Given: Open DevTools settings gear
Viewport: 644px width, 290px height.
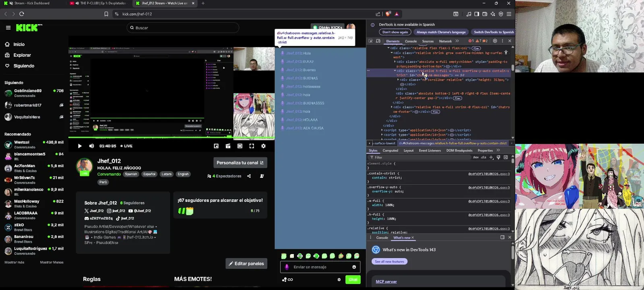Looking at the screenshot, I should pos(495,41).
